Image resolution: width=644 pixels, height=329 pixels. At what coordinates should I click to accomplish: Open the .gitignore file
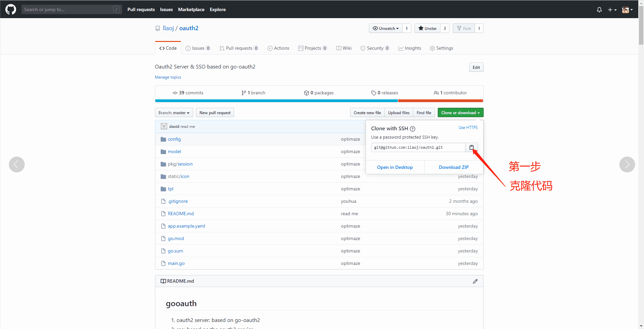(x=178, y=201)
